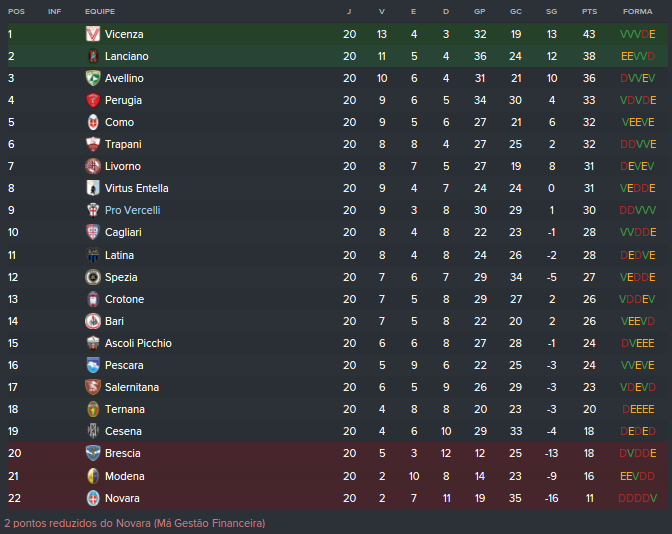Click the Livorno team crest
The width and height of the screenshot is (672, 534).
click(x=93, y=166)
